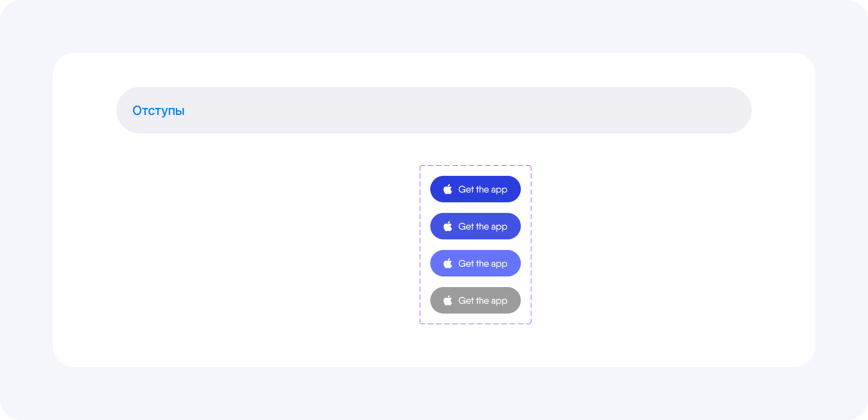
Task: Click the pale outer background below the white card
Action: [434, 393]
